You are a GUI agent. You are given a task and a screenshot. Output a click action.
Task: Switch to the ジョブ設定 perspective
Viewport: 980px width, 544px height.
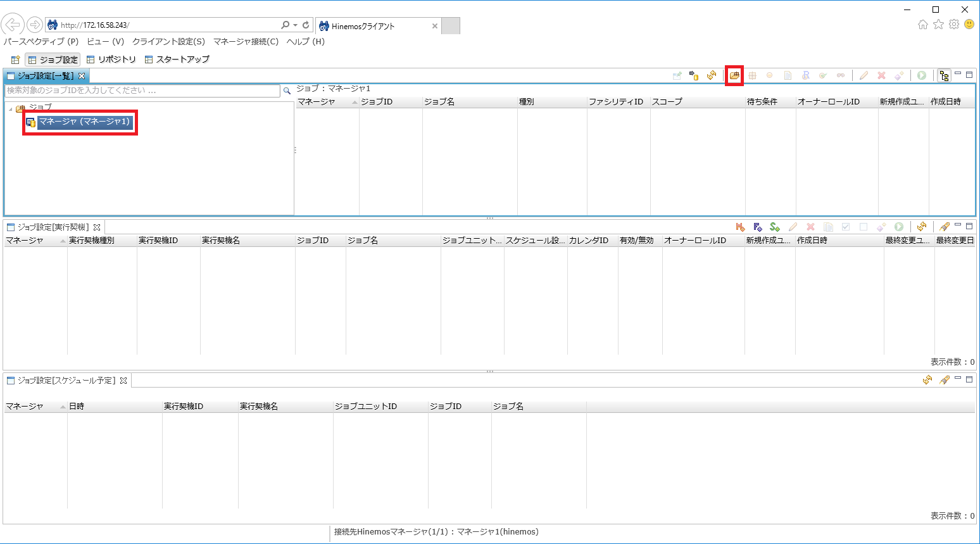(53, 60)
